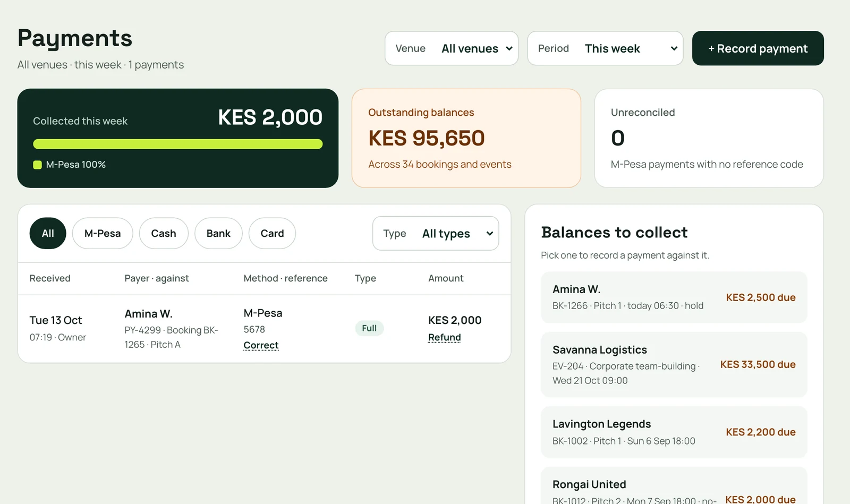
Task: Filter payments by Cash
Action: tap(164, 233)
